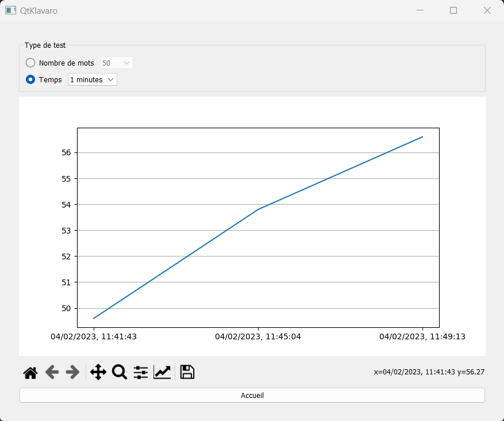Activate the Pan axes tool

coord(98,373)
